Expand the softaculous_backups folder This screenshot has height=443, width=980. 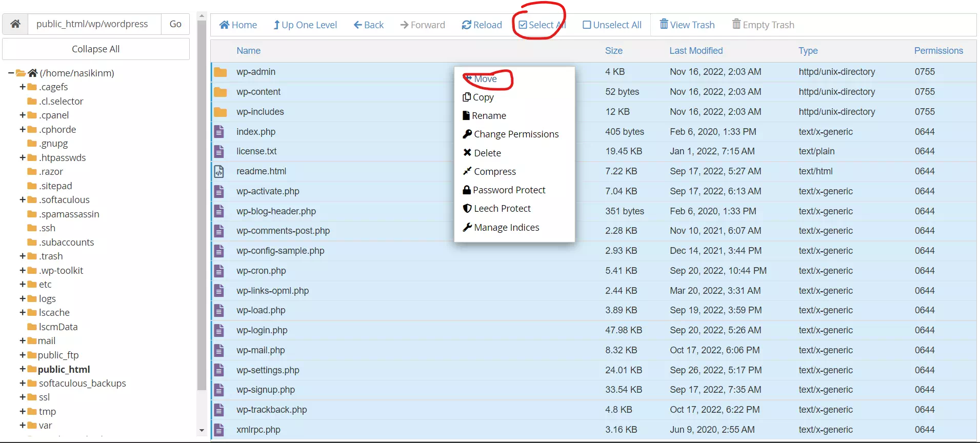coord(23,383)
